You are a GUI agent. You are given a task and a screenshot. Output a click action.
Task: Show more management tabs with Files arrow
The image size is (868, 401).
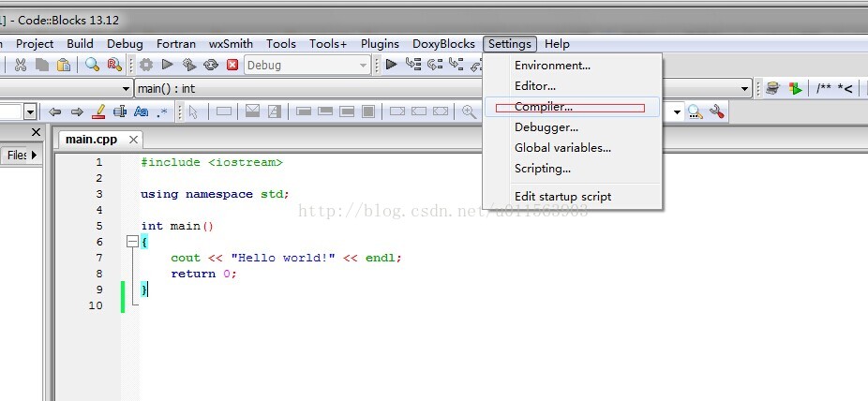coord(35,156)
